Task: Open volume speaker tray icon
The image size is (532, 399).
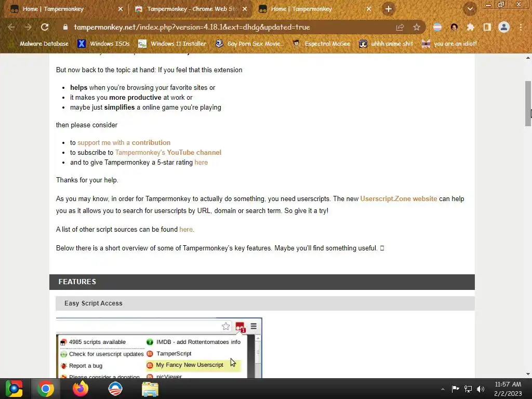Action: [481, 389]
